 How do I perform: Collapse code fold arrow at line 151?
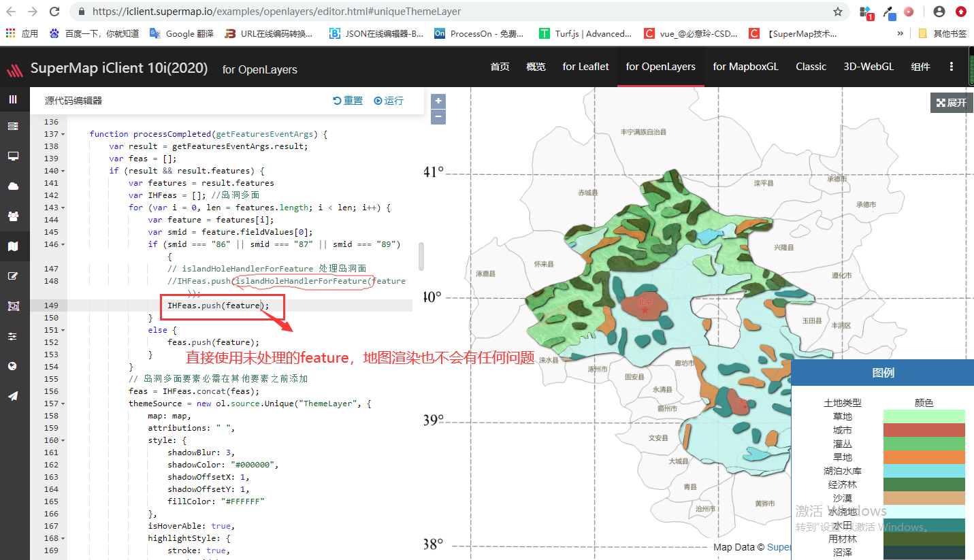pyautogui.click(x=63, y=330)
